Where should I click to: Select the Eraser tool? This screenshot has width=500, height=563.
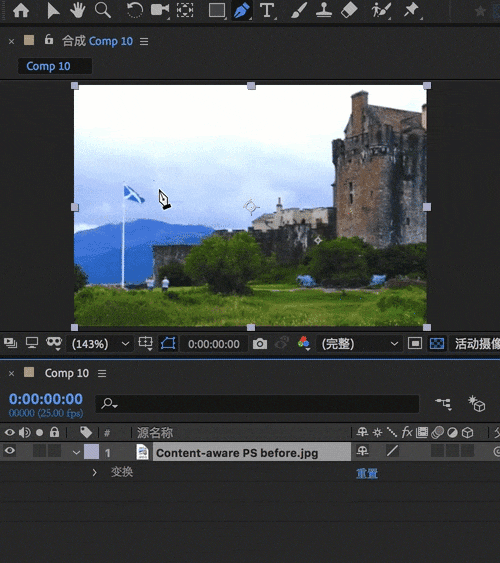point(349,10)
